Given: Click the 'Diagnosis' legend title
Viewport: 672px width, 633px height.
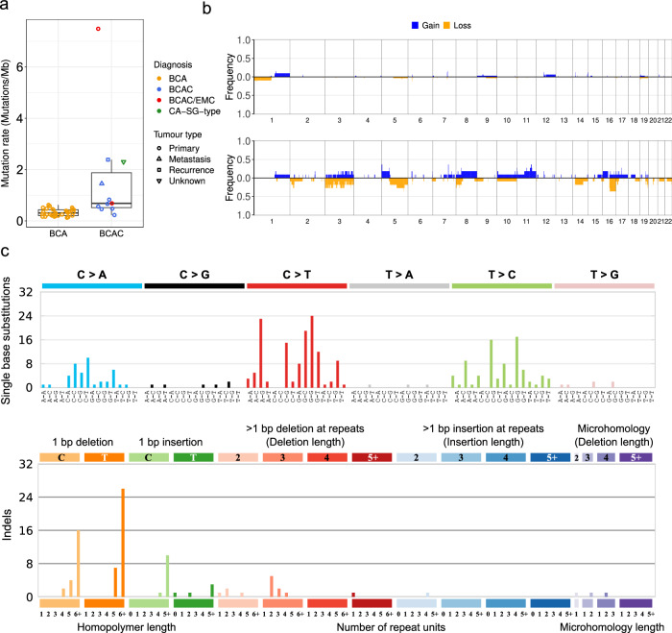Looking at the screenshot, I should point(173,64).
